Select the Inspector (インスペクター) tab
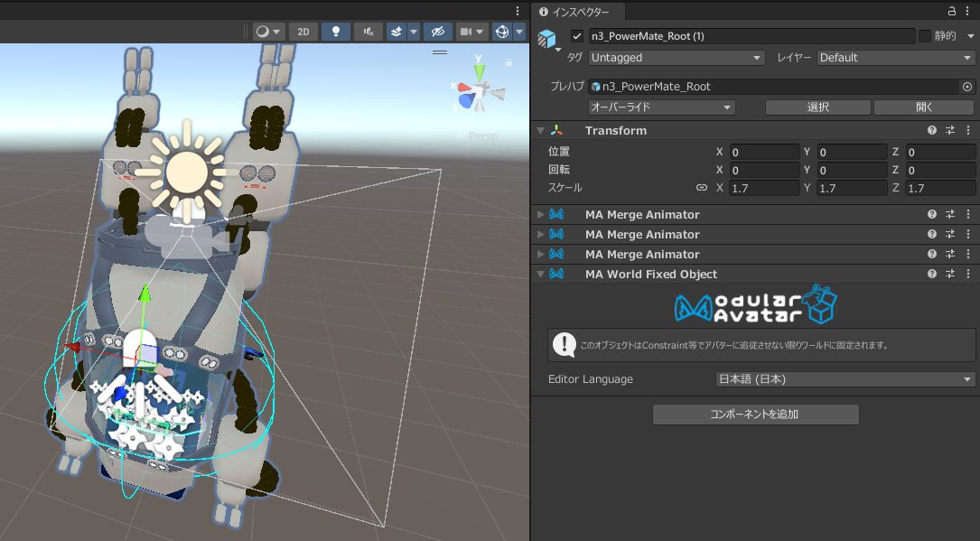The image size is (980, 541). 574,12
